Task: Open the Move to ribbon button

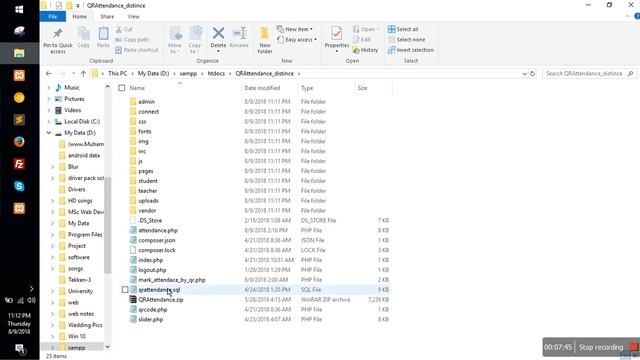Action: coord(175,40)
